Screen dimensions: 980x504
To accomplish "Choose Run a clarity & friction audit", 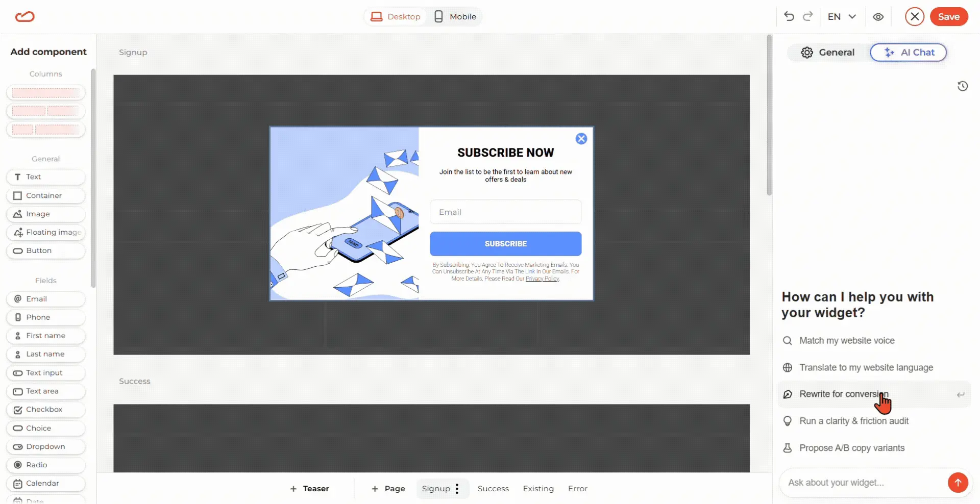I will coord(874,421).
